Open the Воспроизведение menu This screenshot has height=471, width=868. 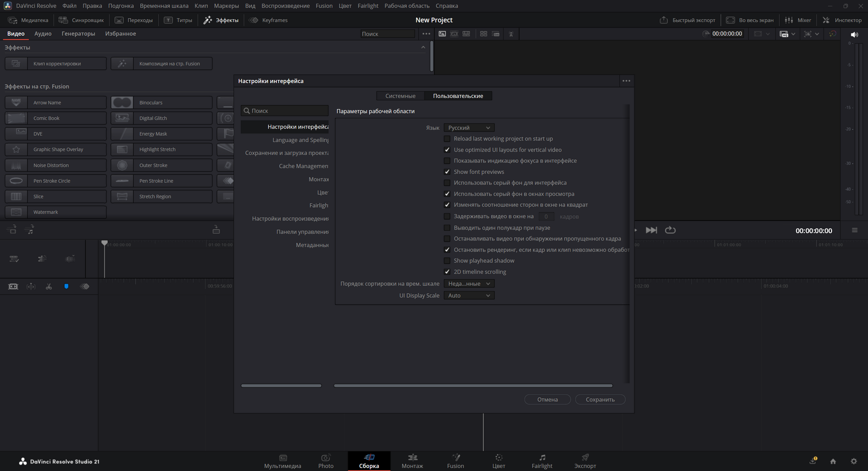click(x=285, y=6)
